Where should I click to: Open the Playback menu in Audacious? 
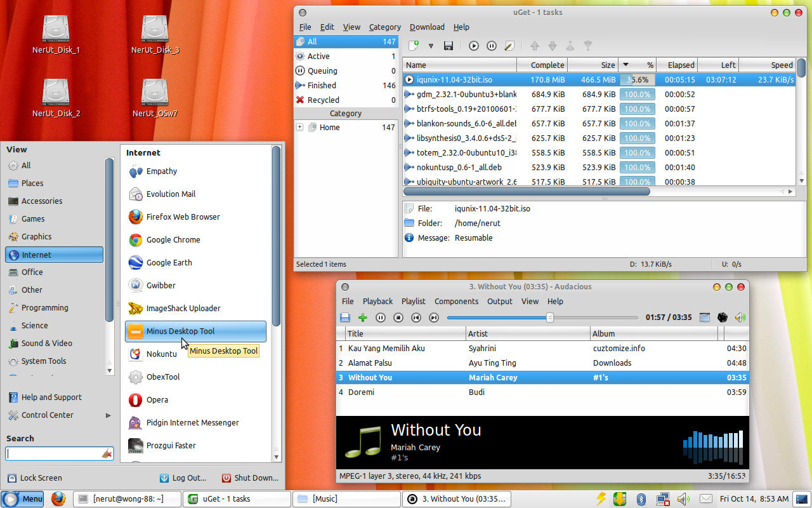click(377, 301)
